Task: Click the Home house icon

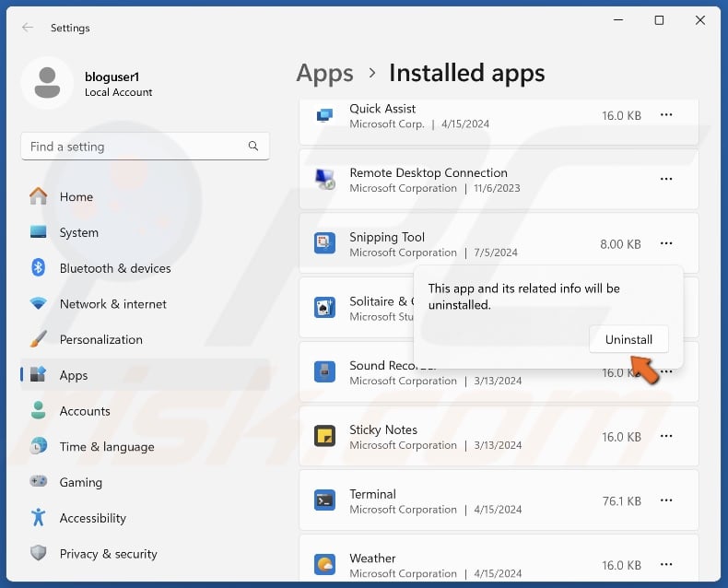Action: click(x=38, y=196)
